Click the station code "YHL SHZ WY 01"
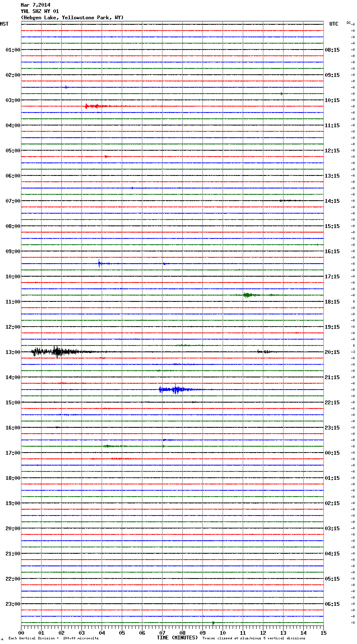The width and height of the screenshot is (357, 644). tap(40, 11)
